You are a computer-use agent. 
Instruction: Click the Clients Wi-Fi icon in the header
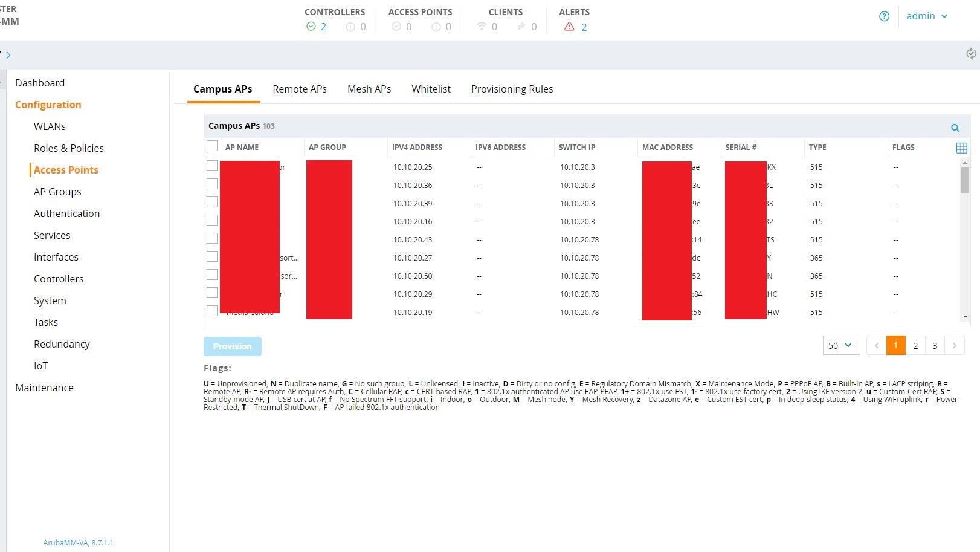482,26
